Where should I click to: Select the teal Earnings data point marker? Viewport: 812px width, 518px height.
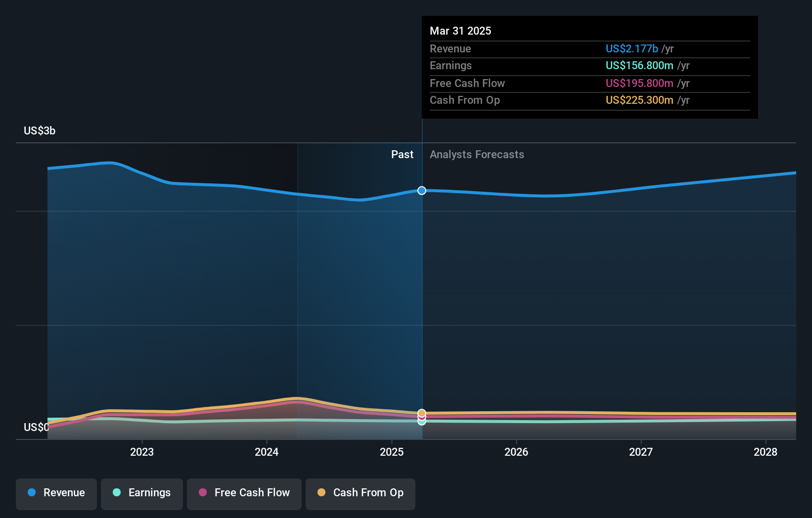tap(422, 422)
